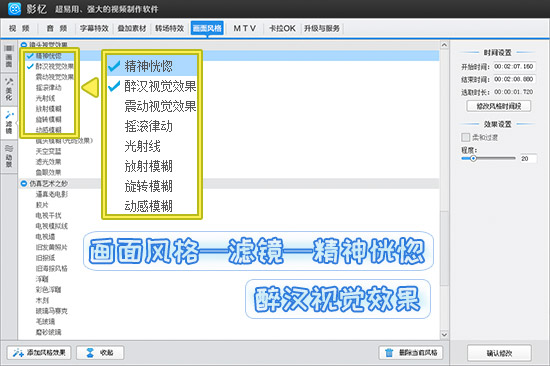Viewport: 550px width, 366px height.
Task: Pick the 逆光效果 filter
Action: pos(48,162)
